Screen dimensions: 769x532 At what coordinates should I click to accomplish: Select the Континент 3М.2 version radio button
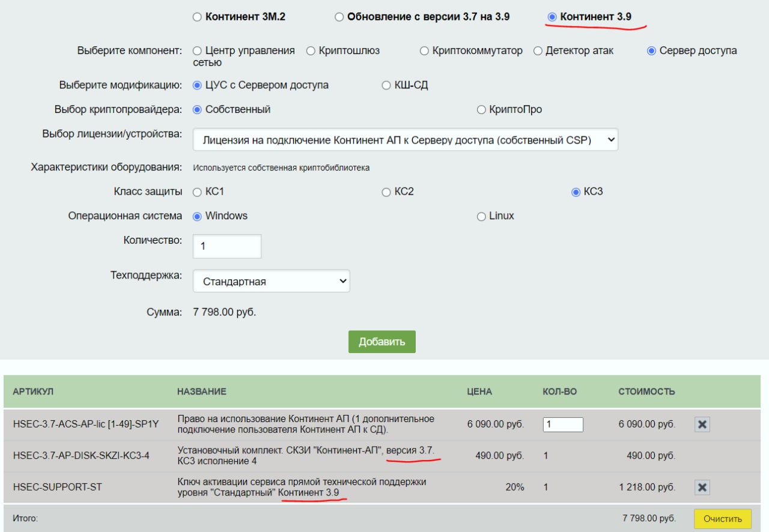pyautogui.click(x=197, y=17)
